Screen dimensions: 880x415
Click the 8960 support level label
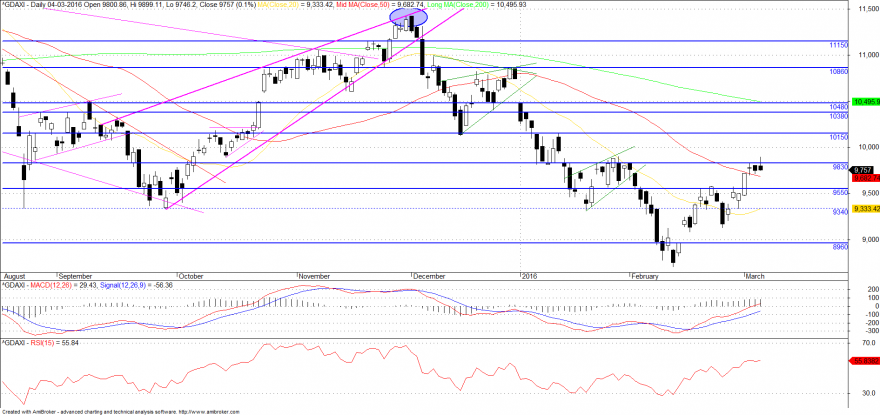click(x=840, y=247)
